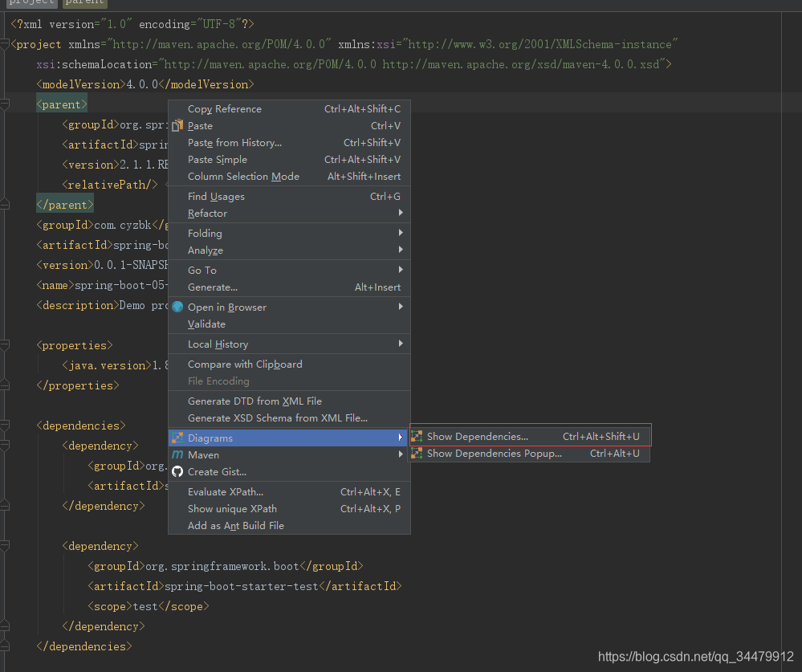Image resolution: width=802 pixels, height=672 pixels.
Task: Click the xsi:schemaLocation attribute
Action: [354, 64]
